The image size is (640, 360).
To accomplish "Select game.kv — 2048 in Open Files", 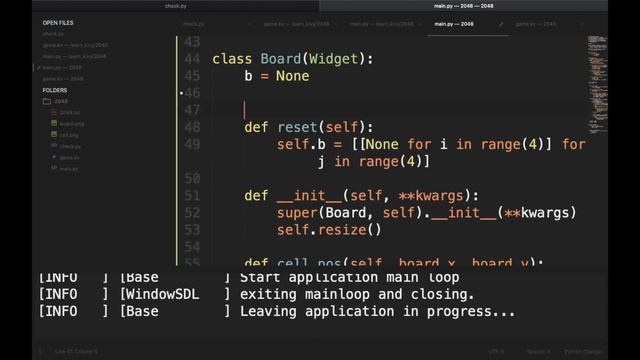I will (63, 79).
